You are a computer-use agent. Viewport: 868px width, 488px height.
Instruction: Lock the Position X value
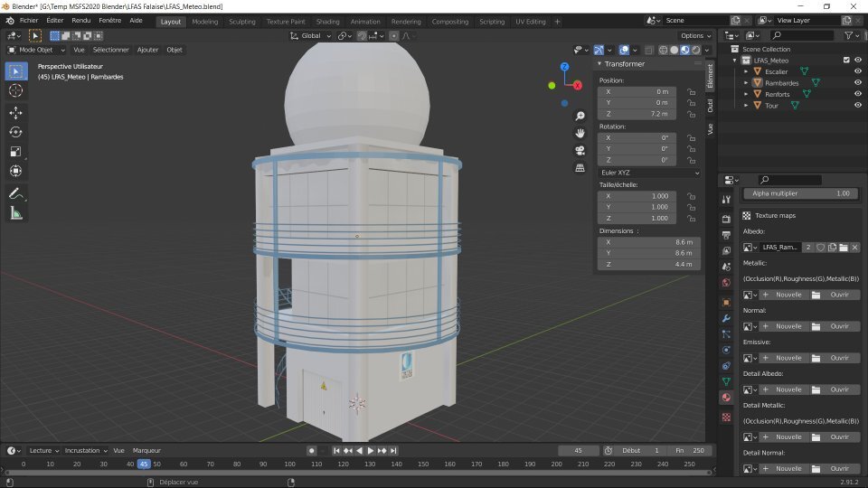click(691, 92)
